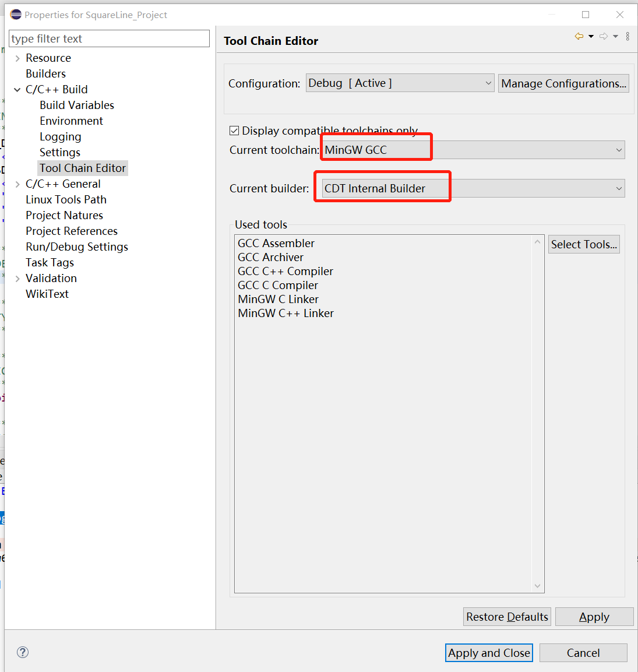Open the forward history dropdown arrow
Image resolution: width=638 pixels, height=672 pixels.
click(615, 37)
